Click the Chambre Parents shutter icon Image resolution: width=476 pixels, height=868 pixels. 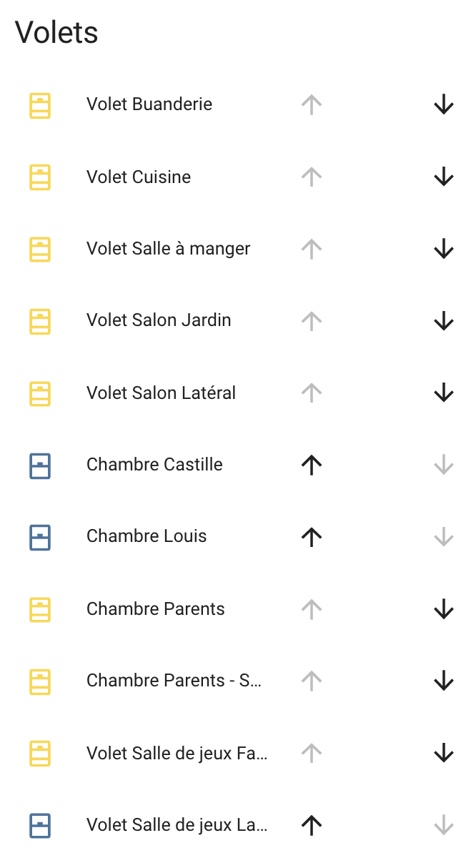[40, 609]
